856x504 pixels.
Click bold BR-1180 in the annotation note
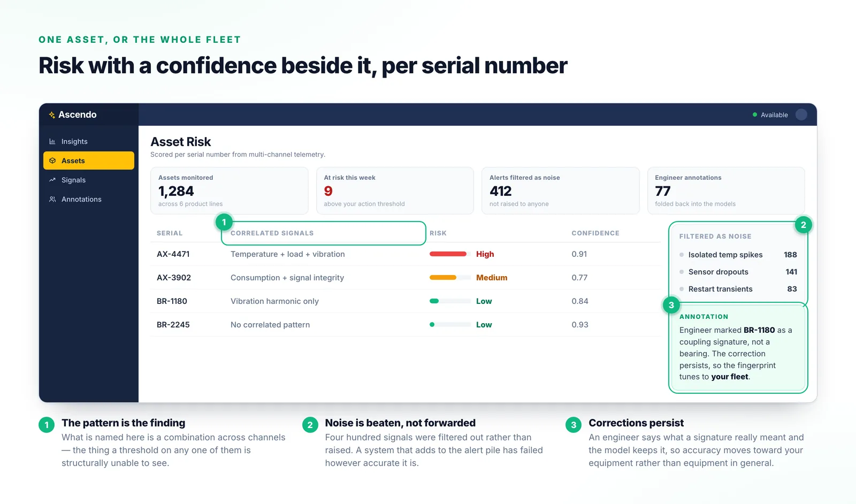coord(759,330)
